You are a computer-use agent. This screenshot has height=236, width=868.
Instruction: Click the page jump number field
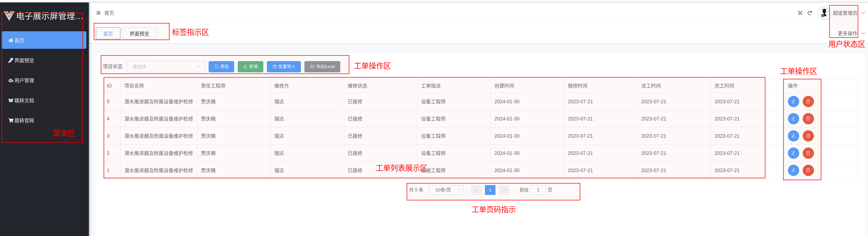pos(538,190)
